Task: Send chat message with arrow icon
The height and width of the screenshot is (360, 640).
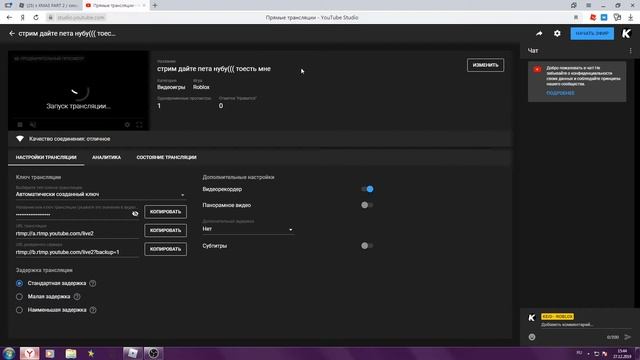Action: (627, 337)
